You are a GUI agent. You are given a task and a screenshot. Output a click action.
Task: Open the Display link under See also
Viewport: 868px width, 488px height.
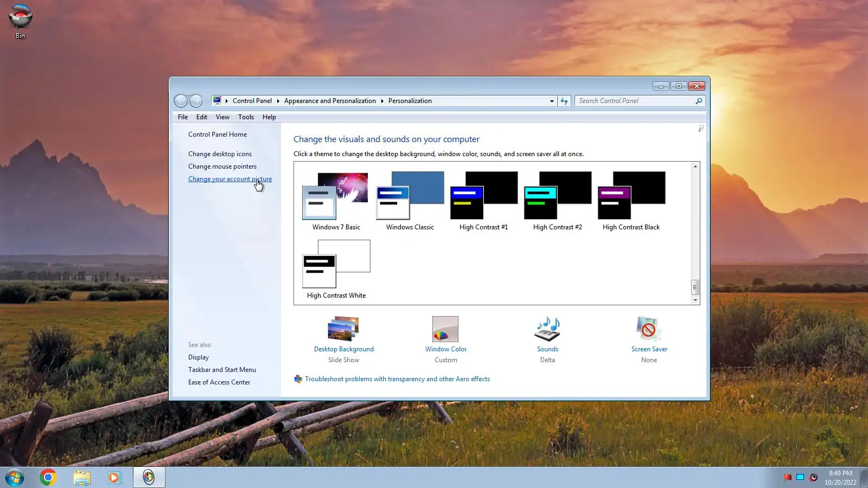[199, 357]
